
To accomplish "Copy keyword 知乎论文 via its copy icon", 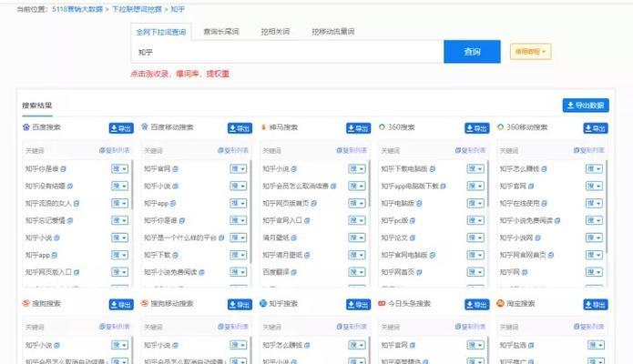I will 413,238.
